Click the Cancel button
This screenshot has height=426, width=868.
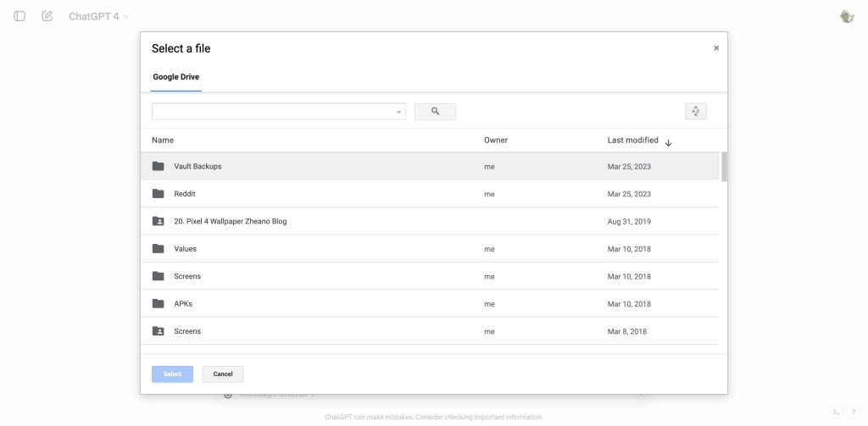tap(223, 373)
